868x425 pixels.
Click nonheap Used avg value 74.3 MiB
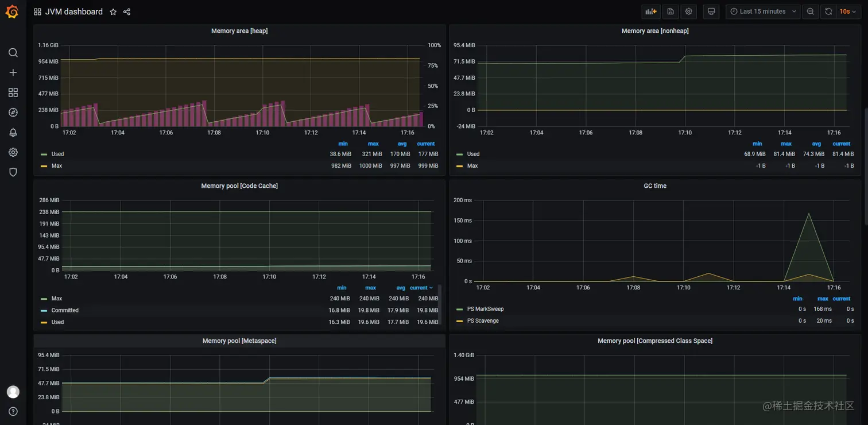pyautogui.click(x=813, y=154)
